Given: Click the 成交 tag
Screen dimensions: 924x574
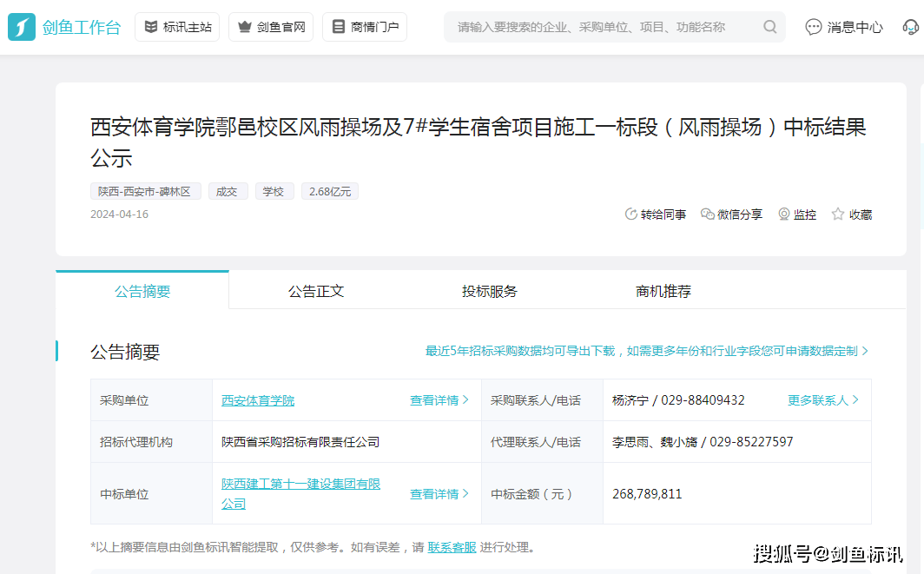Looking at the screenshot, I should [x=228, y=192].
